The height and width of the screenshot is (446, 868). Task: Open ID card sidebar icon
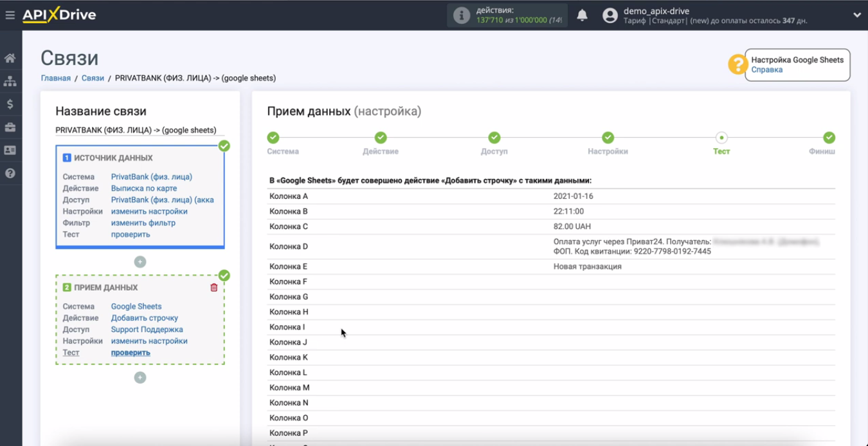click(10, 150)
